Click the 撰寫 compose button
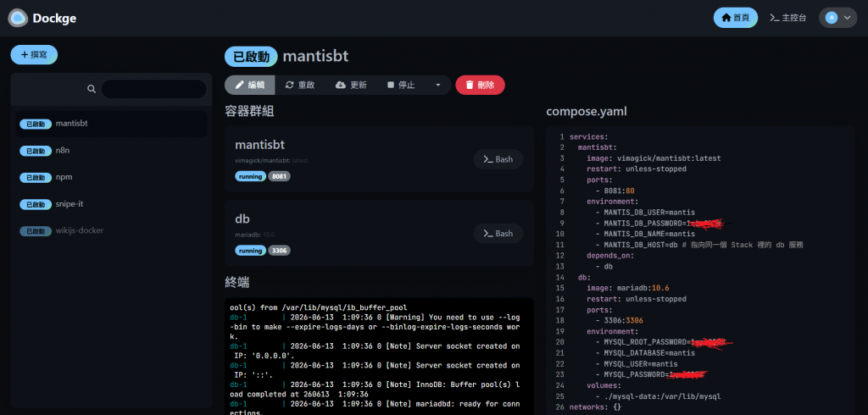868x415 pixels. [34, 55]
